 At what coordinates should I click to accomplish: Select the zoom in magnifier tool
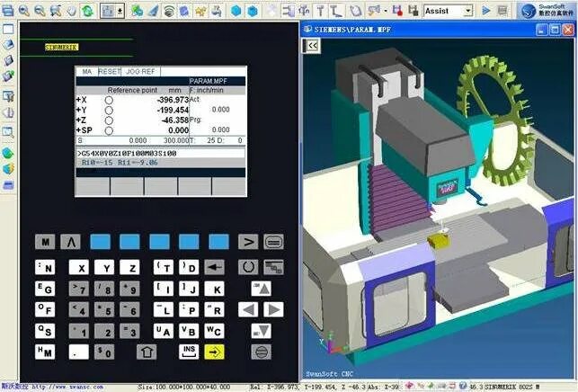(24, 10)
